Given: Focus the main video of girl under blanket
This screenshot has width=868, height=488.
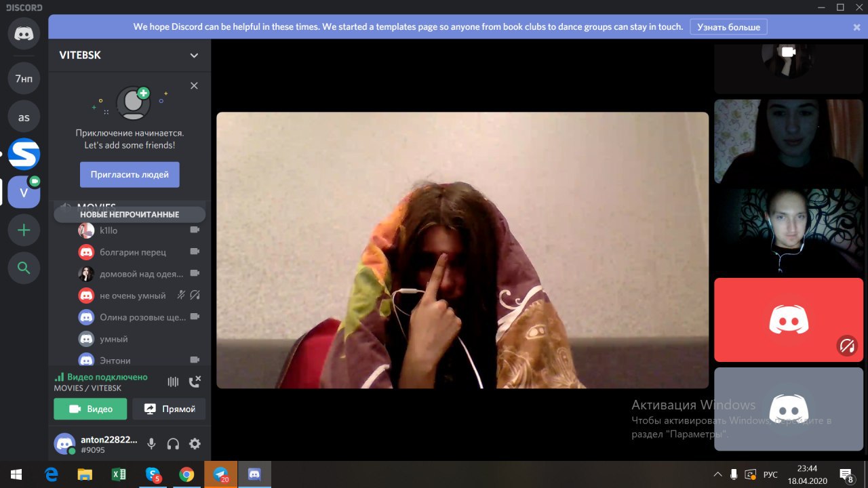Looking at the screenshot, I should (x=462, y=250).
